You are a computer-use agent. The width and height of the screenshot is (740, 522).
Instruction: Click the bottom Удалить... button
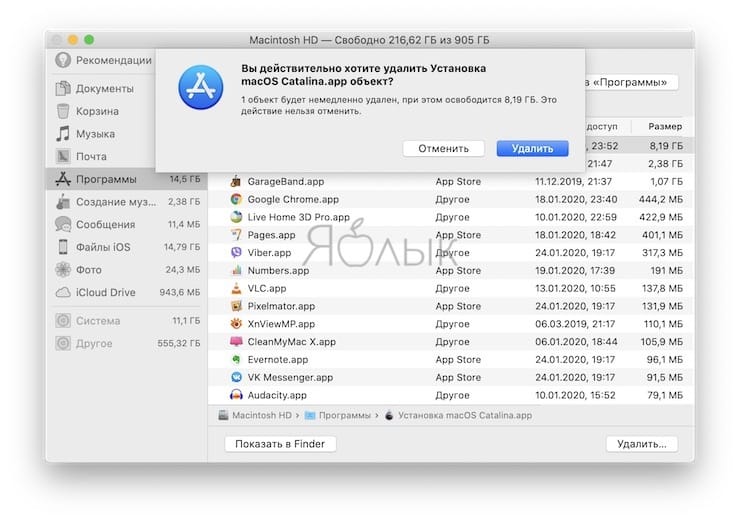(x=642, y=444)
